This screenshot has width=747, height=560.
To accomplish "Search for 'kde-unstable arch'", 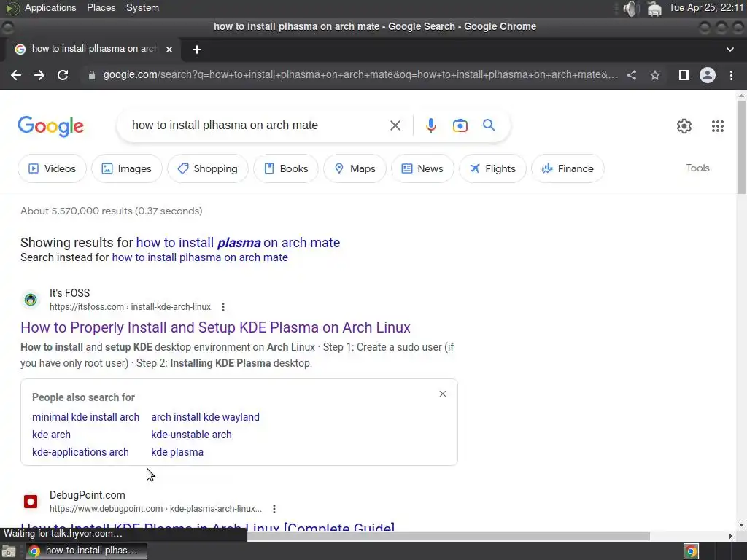I will 192,435.
